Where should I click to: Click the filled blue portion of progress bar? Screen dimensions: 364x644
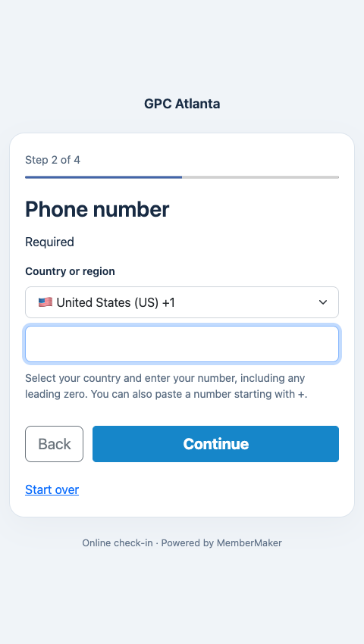click(104, 177)
